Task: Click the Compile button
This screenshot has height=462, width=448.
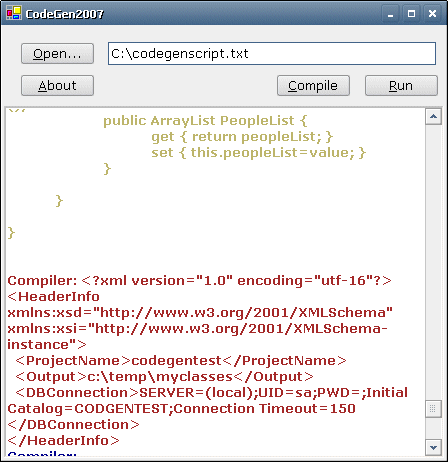Action: pos(313,86)
